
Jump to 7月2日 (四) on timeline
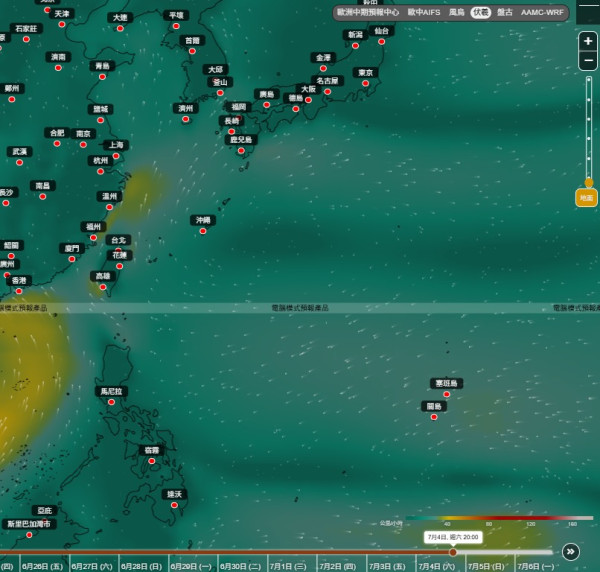(x=338, y=566)
